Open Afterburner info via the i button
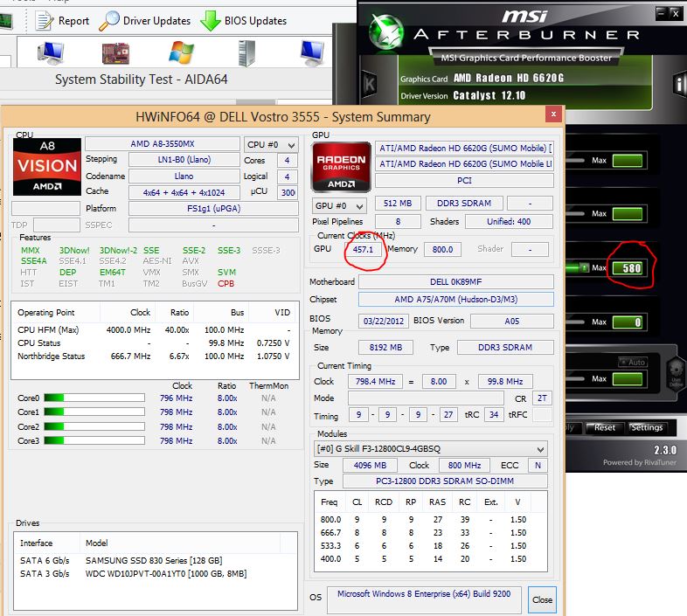 [x=679, y=84]
